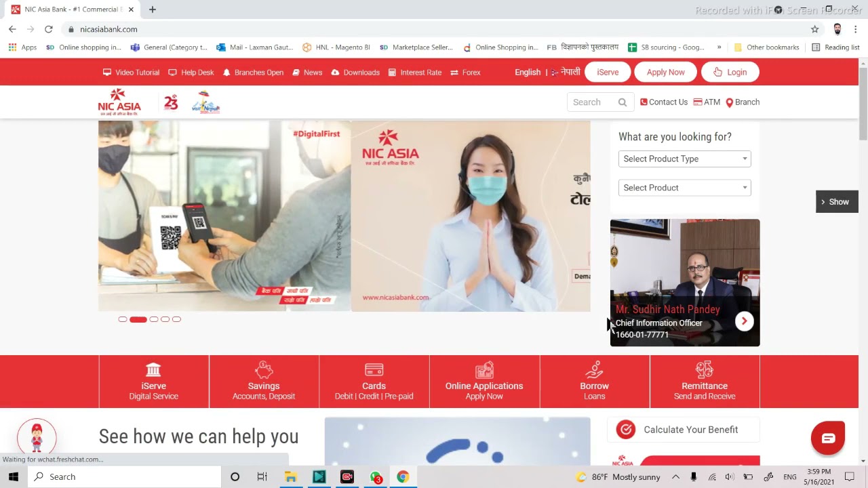Select the fourth carousel slide dot
Screen dimensions: 868x488
pyautogui.click(x=165, y=319)
